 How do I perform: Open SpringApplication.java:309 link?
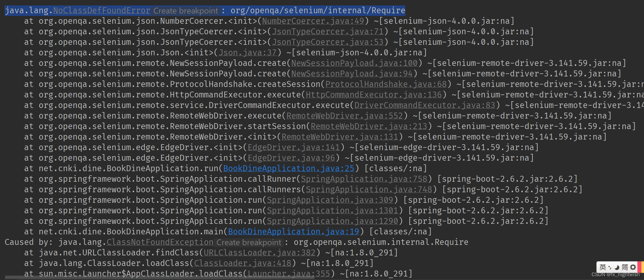pos(330,200)
